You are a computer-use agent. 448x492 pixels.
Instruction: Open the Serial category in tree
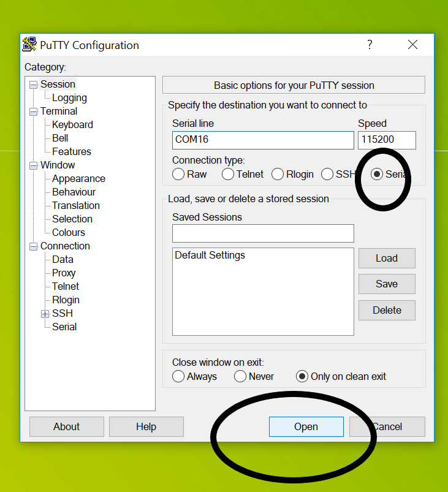click(x=64, y=327)
